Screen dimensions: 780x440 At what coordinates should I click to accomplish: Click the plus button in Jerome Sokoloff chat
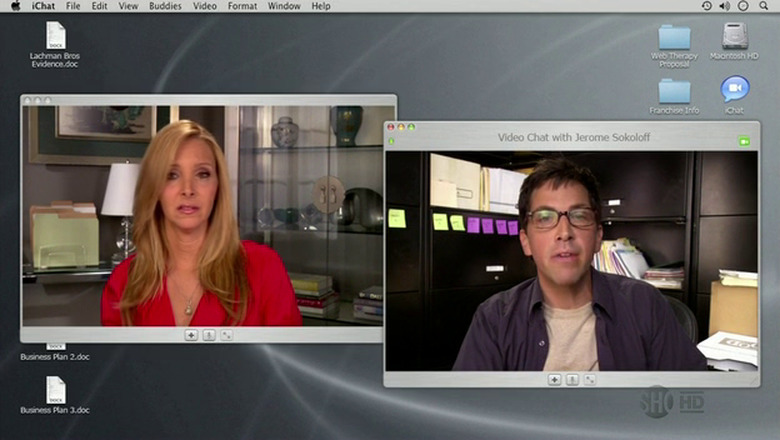[554, 379]
